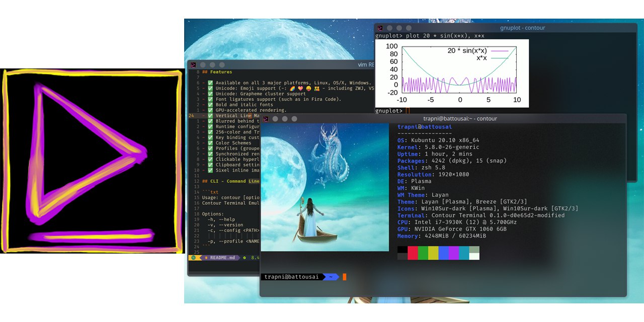
Task: Click the gnuplot chart showing sine and parabola
Action: [452, 73]
